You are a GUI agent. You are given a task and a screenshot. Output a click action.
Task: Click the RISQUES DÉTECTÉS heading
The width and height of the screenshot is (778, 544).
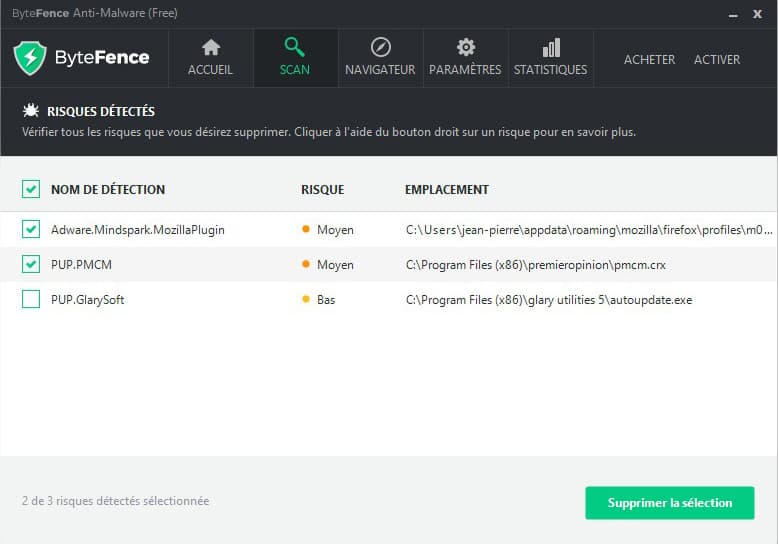[101, 112]
